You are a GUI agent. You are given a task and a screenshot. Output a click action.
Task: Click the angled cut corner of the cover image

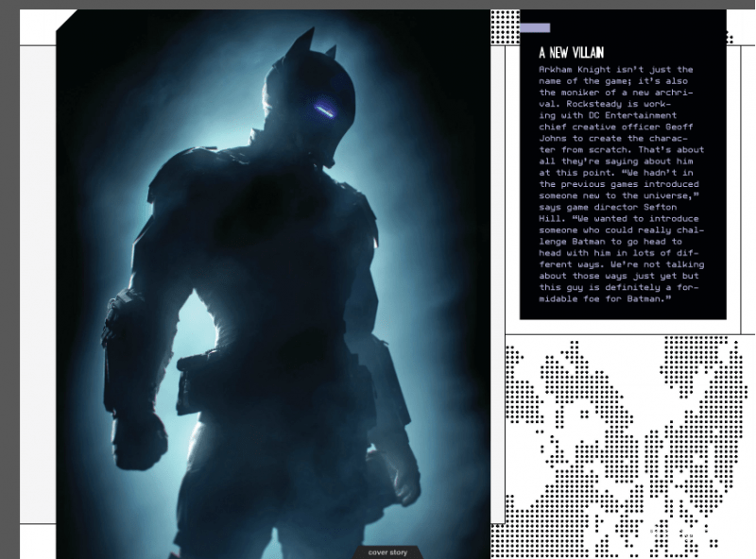pos(64,19)
